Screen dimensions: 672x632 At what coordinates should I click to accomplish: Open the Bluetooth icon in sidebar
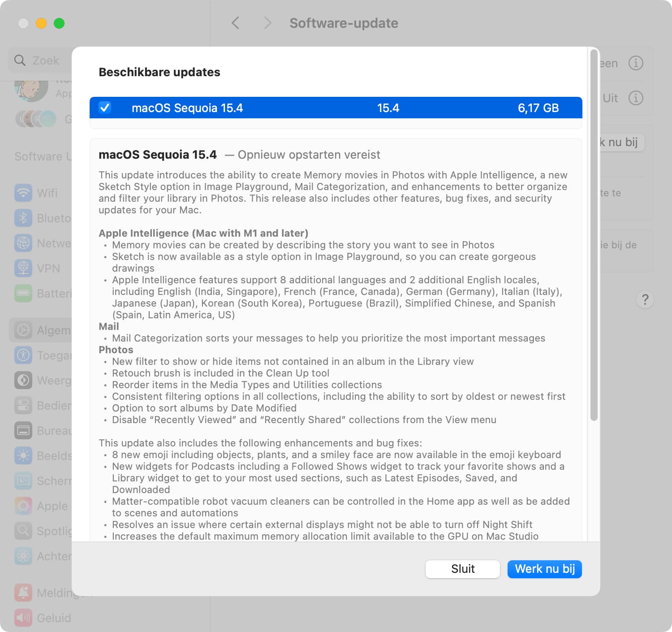pos(23,218)
